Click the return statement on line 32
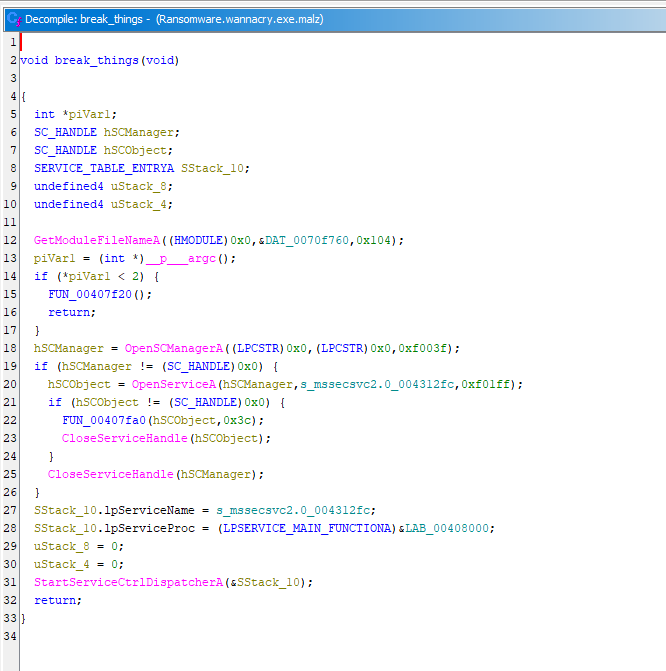 tap(55, 600)
